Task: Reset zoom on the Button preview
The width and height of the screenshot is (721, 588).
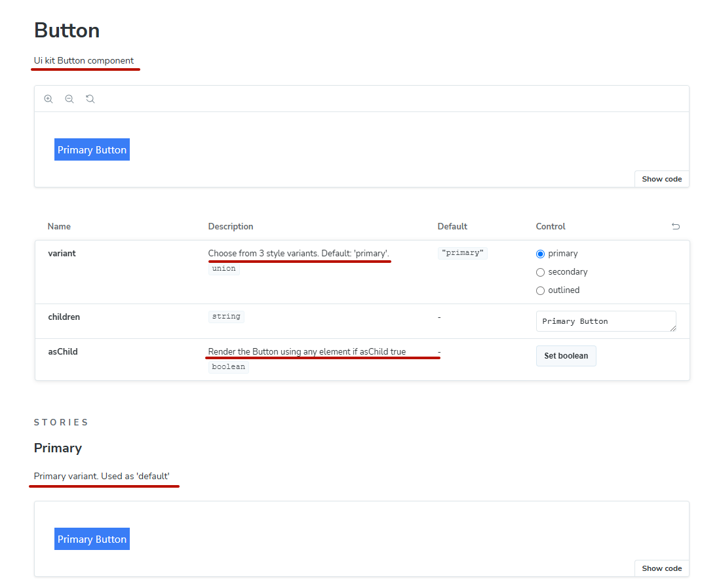Action: tap(90, 98)
